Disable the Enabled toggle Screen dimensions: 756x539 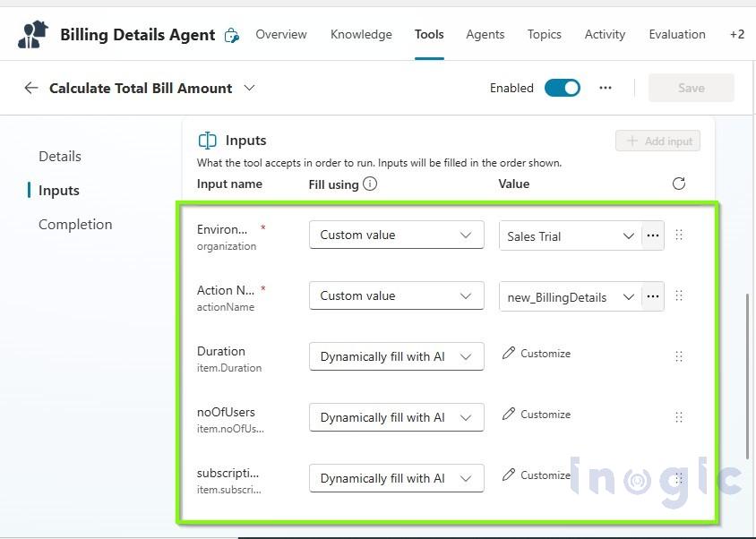pyautogui.click(x=563, y=88)
